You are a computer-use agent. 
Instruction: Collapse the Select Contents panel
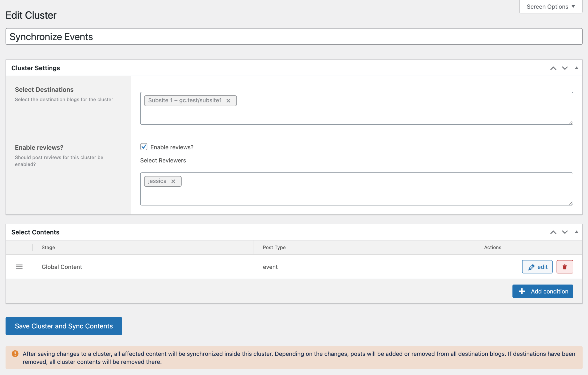[x=576, y=232]
